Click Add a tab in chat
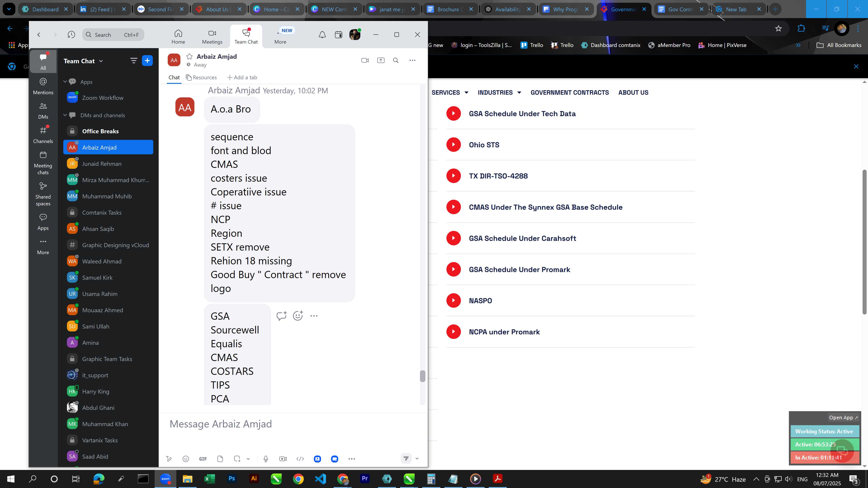The image size is (868, 488). point(242,77)
